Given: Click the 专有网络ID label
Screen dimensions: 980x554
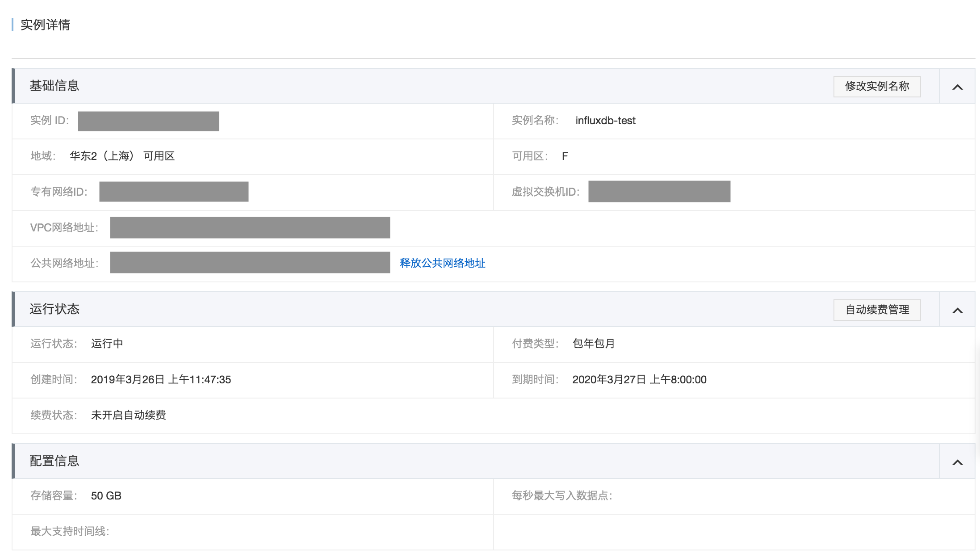Looking at the screenshot, I should (59, 192).
